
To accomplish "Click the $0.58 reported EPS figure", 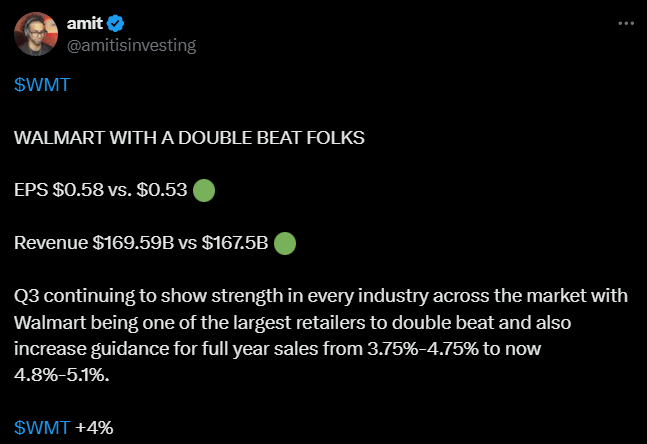I will point(78,190).
